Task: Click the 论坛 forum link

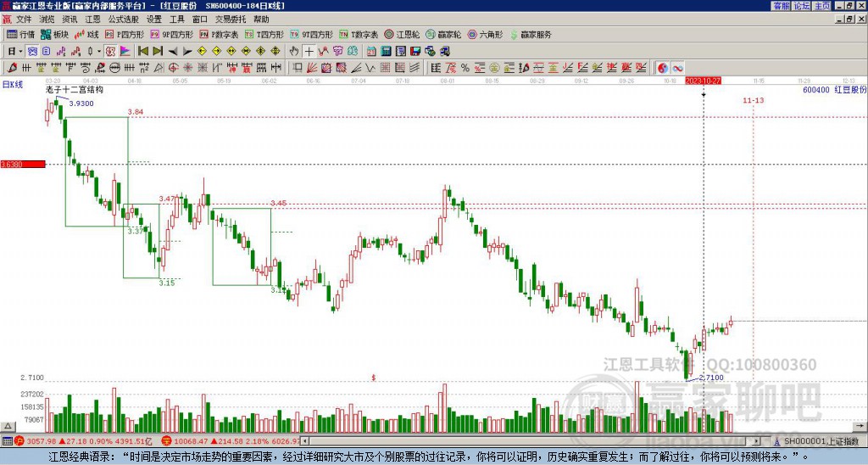Action: click(x=802, y=6)
